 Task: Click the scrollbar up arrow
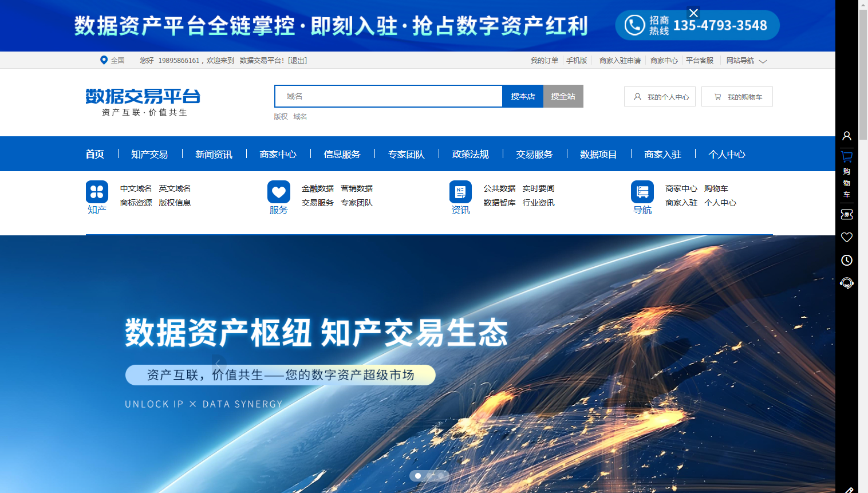[863, 5]
